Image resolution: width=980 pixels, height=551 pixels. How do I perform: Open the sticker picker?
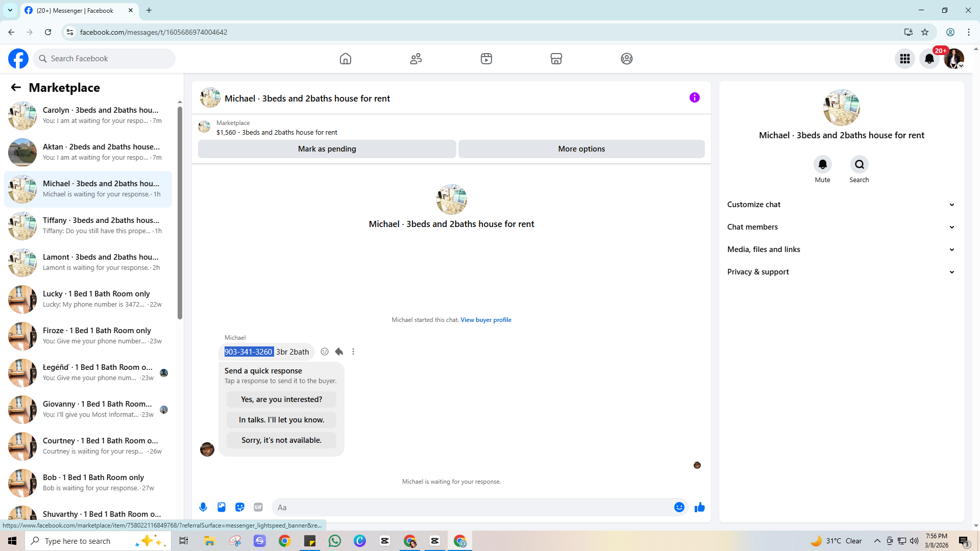click(240, 507)
